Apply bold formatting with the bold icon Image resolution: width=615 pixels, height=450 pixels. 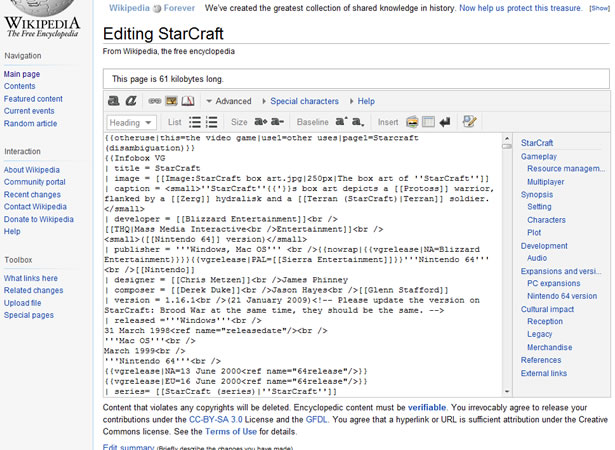pos(114,101)
